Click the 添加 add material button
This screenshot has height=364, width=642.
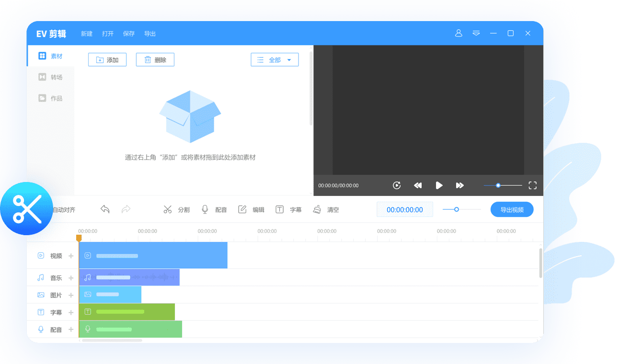(x=107, y=60)
